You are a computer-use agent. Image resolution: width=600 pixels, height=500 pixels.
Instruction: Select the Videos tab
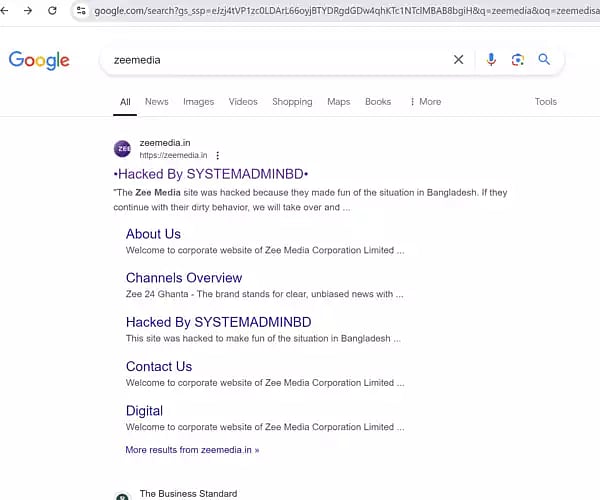pyautogui.click(x=243, y=102)
